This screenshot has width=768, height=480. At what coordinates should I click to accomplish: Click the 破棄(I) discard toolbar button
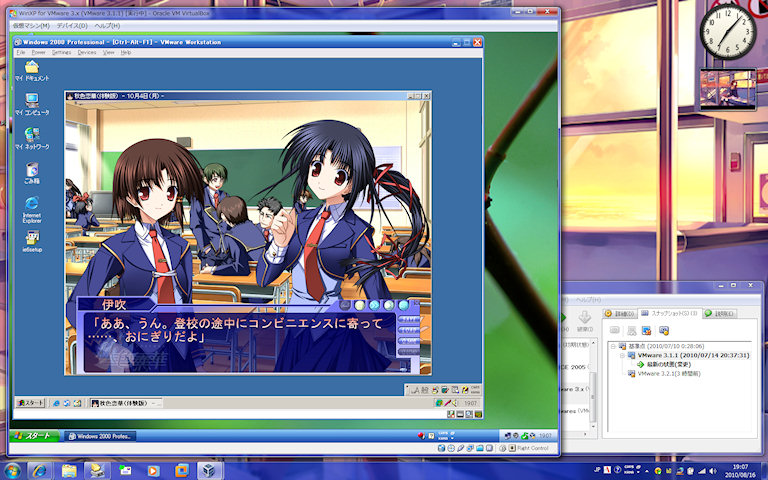(x=584, y=321)
